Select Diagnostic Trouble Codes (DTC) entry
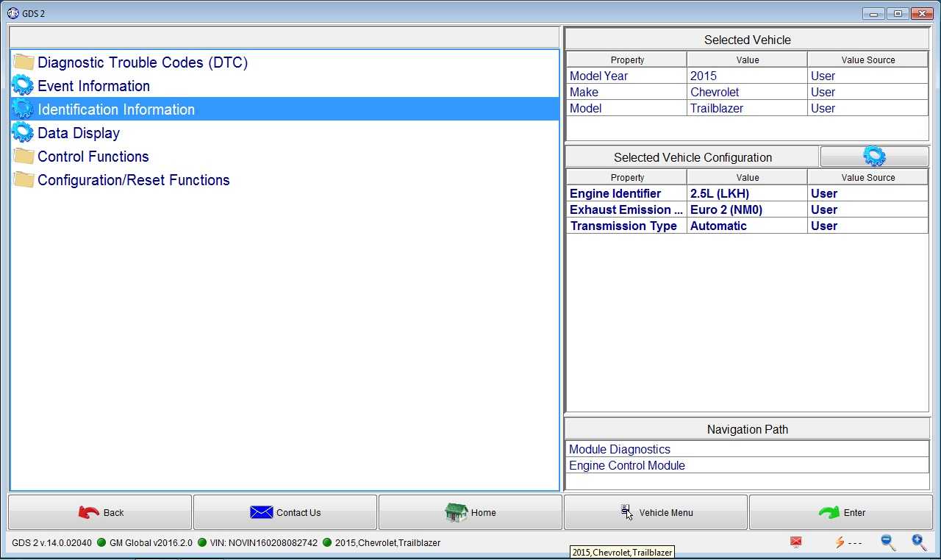Image resolution: width=941 pixels, height=560 pixels. pos(285,62)
